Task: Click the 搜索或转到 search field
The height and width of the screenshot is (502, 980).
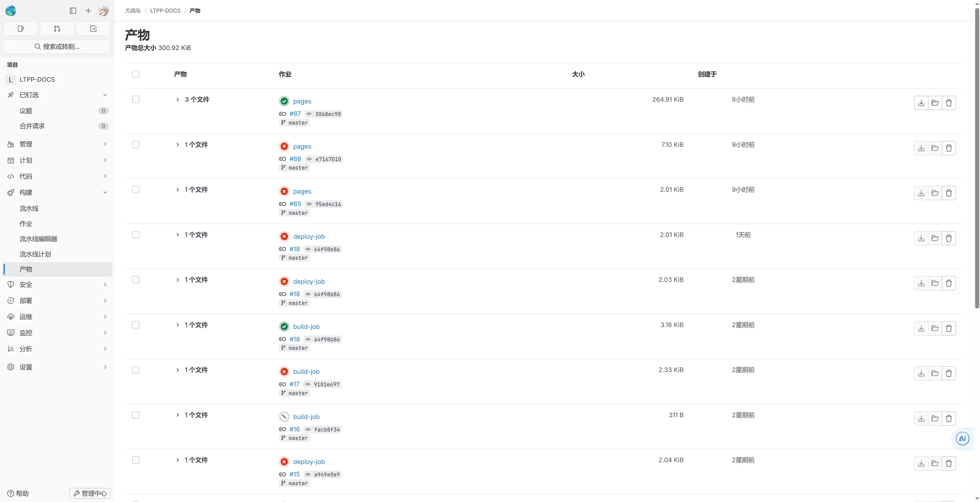Action: click(x=57, y=46)
